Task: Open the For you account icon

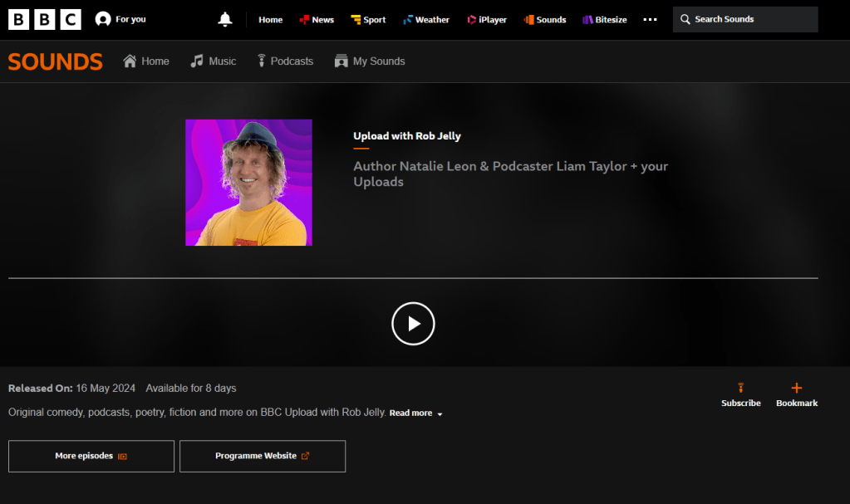Action: 103,19
